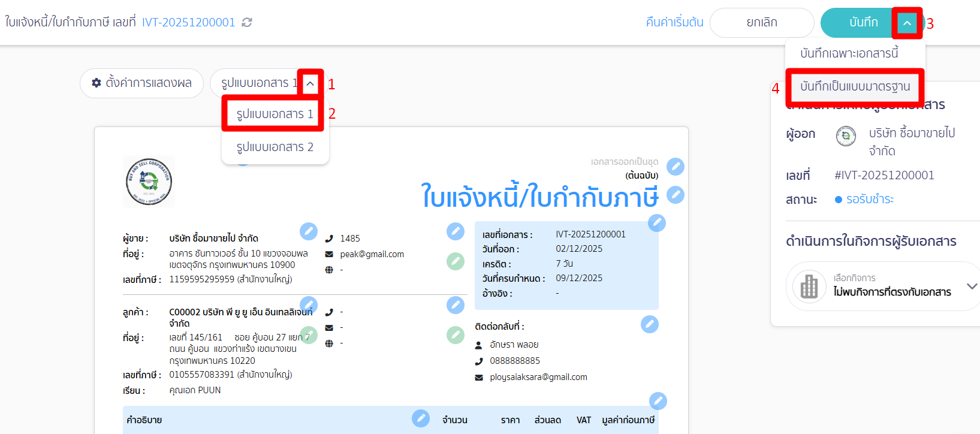Click the edit pencil in the คำอธิบาย column header
The width and height of the screenshot is (980, 434).
click(x=421, y=418)
